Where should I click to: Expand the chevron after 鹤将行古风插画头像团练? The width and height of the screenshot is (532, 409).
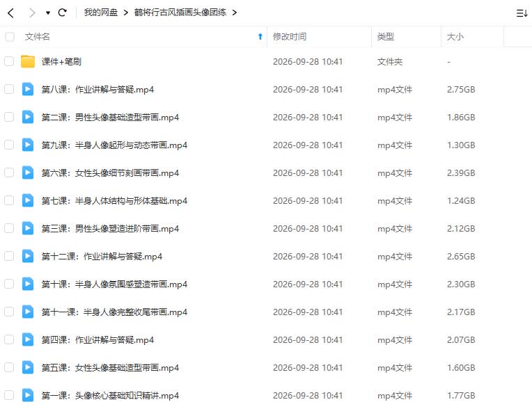[235, 13]
